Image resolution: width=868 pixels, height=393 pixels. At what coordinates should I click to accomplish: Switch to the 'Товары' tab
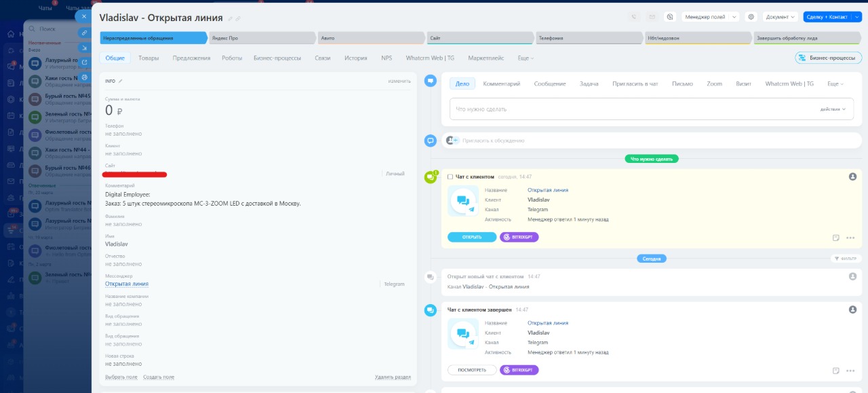point(149,58)
